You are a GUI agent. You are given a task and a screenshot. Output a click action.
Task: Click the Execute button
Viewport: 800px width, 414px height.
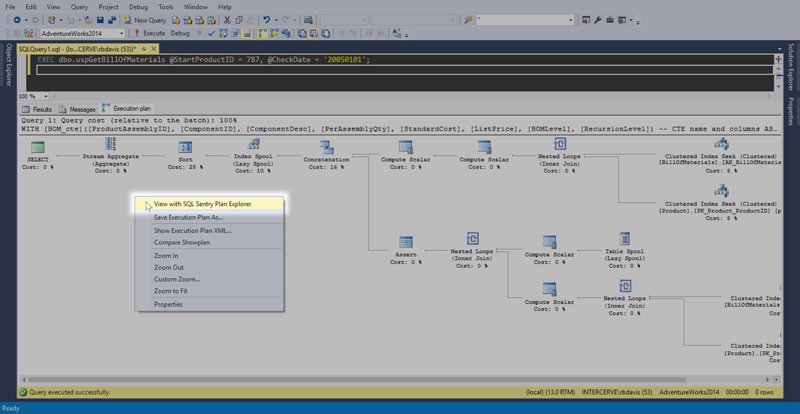click(150, 33)
